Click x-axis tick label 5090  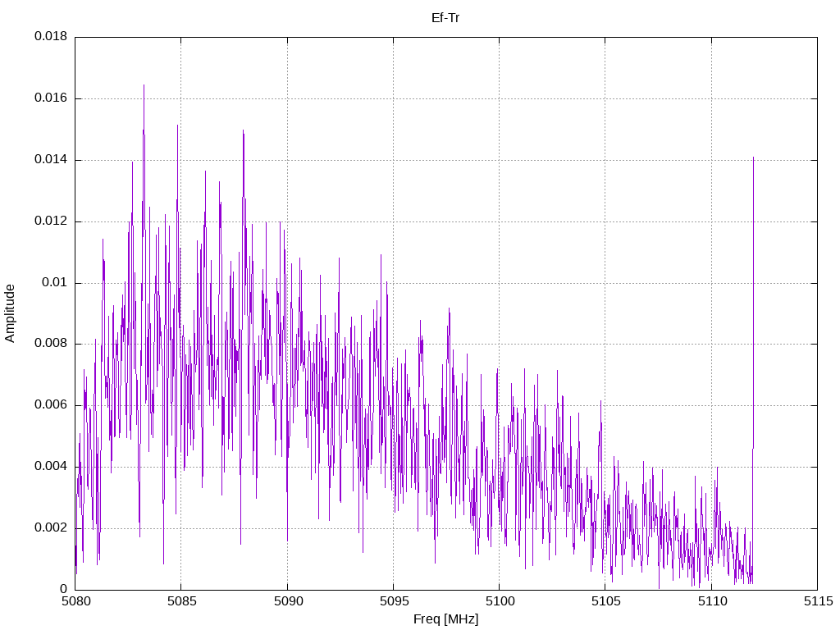click(x=288, y=601)
